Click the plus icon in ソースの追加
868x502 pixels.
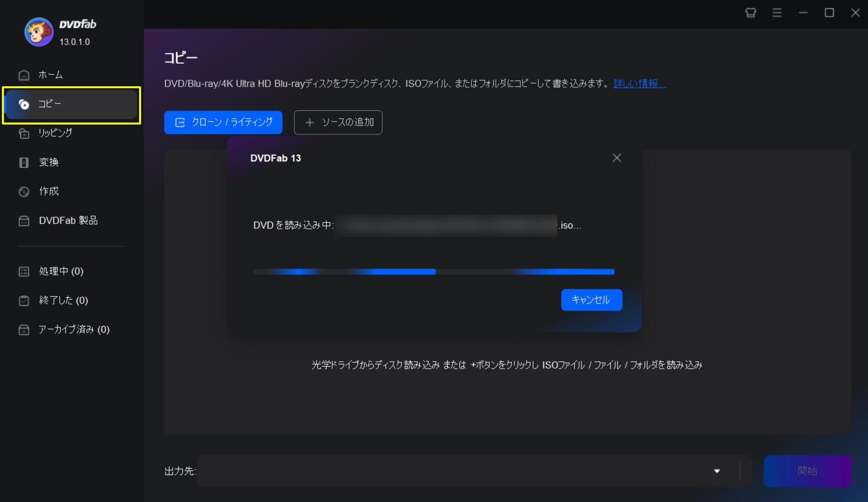point(310,123)
